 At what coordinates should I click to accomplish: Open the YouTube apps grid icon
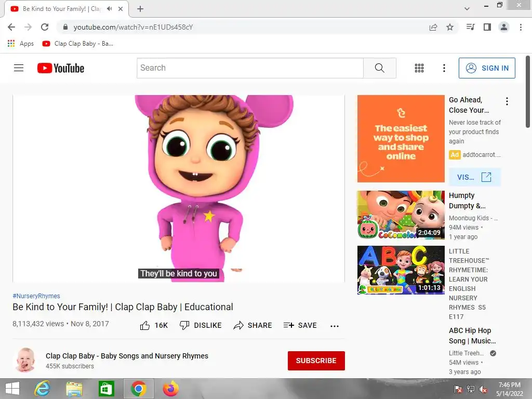[419, 68]
